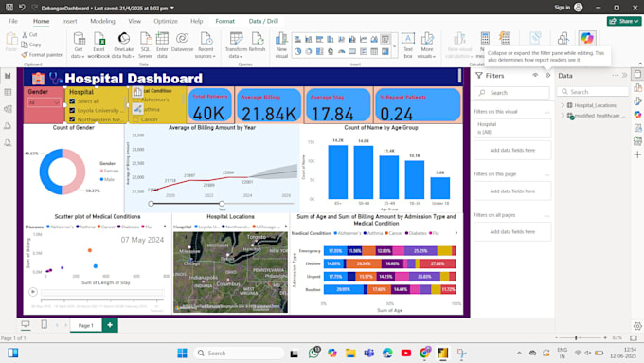Screen dimensions: 644x363
Task: Open the Data / Drill tab
Action: tap(263, 21)
